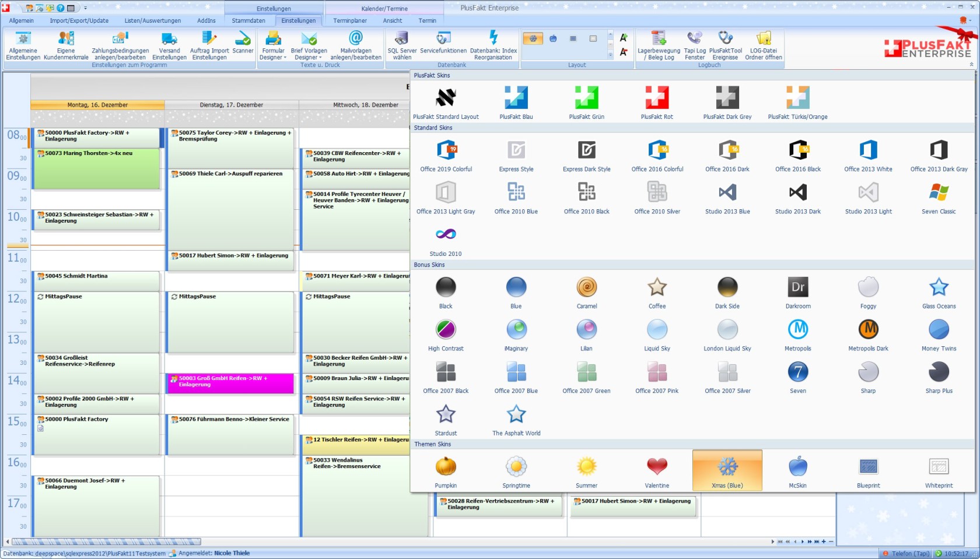Choose the PlusFakt Blau skin

(516, 102)
